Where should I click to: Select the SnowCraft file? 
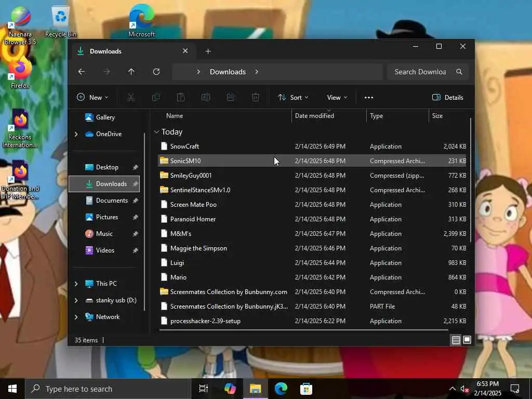(x=312, y=147)
